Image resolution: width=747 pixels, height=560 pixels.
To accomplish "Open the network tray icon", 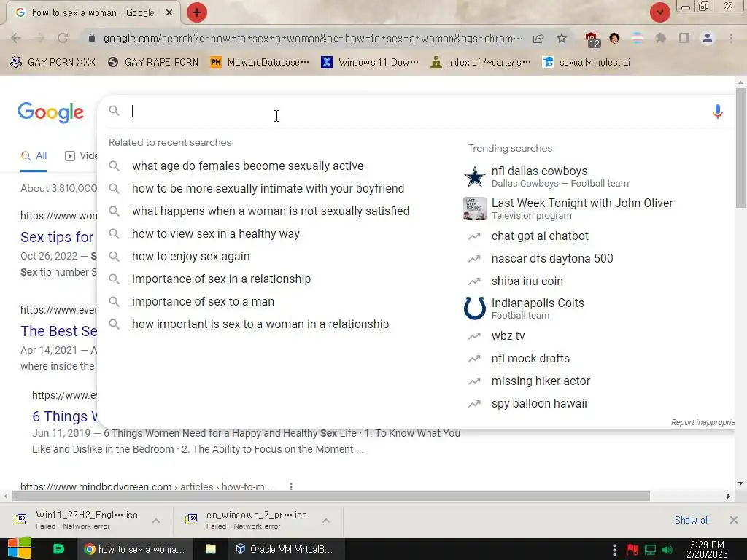I will click(x=650, y=550).
